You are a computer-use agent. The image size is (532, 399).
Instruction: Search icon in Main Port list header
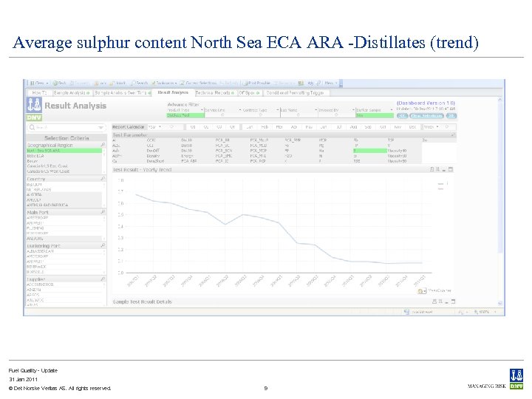(x=103, y=212)
